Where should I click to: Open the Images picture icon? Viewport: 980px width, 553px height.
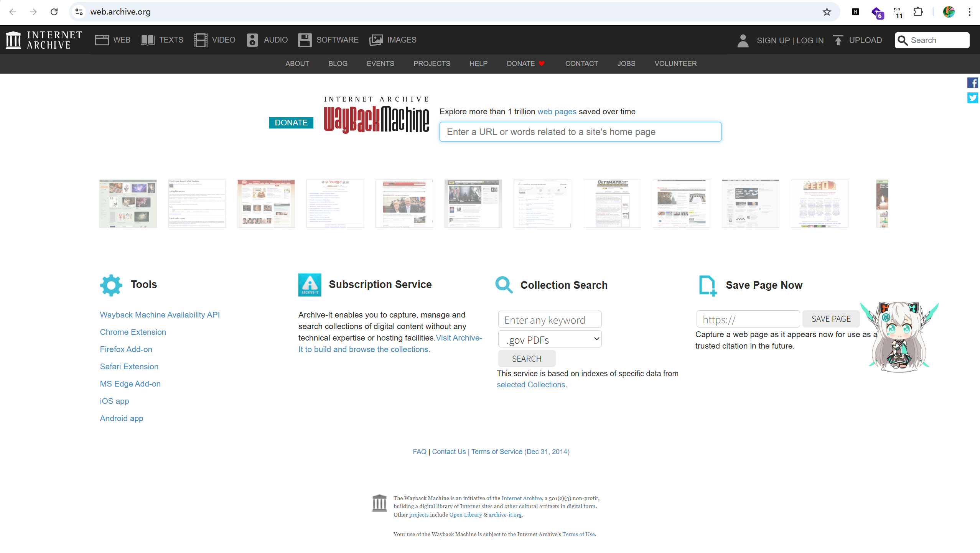(376, 40)
